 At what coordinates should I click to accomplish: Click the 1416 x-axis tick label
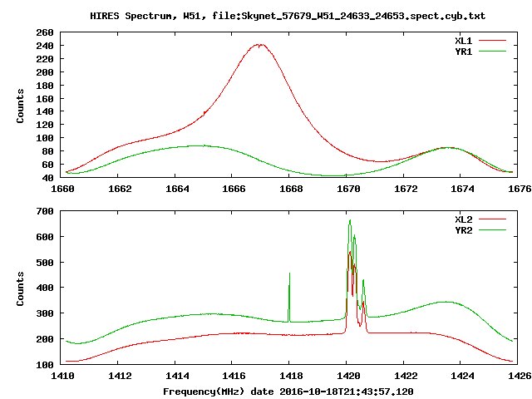click(234, 376)
